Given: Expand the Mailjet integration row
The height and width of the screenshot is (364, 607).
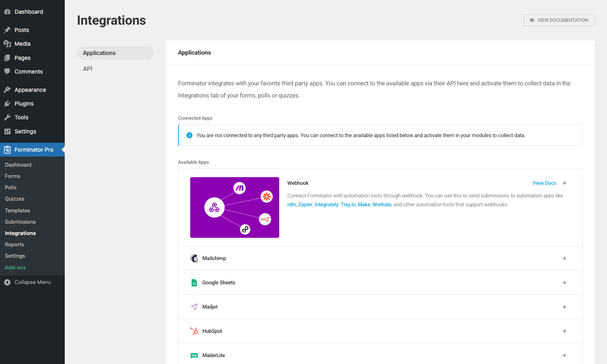Looking at the screenshot, I should pyautogui.click(x=565, y=307).
